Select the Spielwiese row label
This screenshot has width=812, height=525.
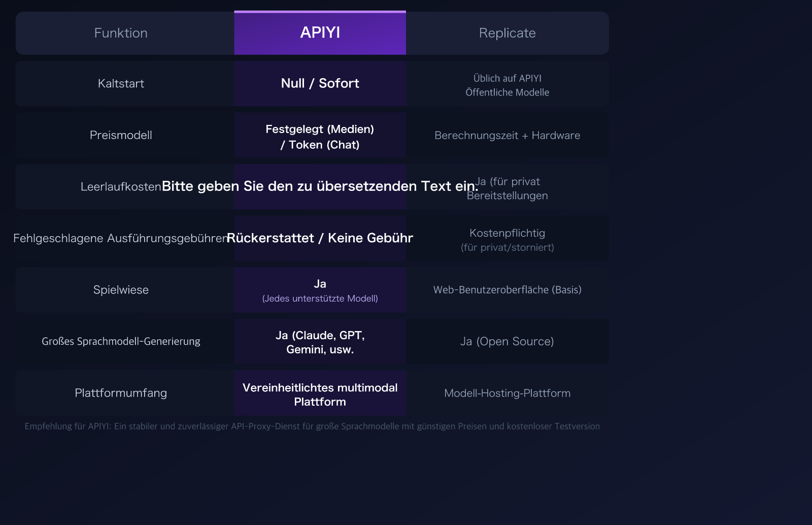(121, 289)
